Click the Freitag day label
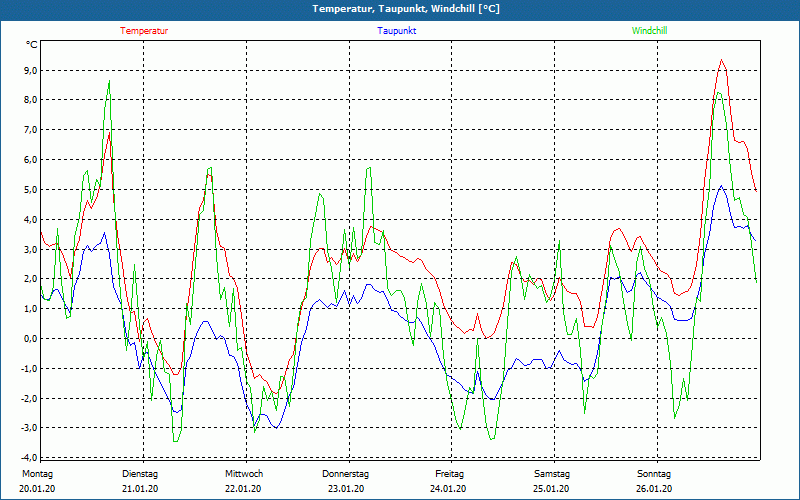 click(449, 474)
